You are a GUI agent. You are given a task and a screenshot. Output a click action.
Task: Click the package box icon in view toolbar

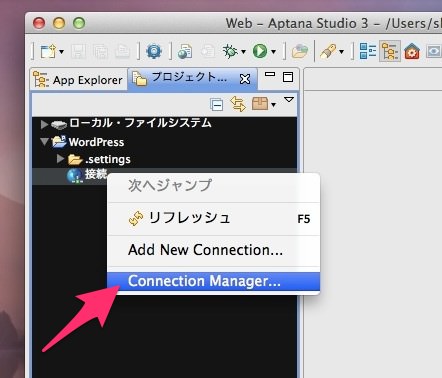(260, 104)
